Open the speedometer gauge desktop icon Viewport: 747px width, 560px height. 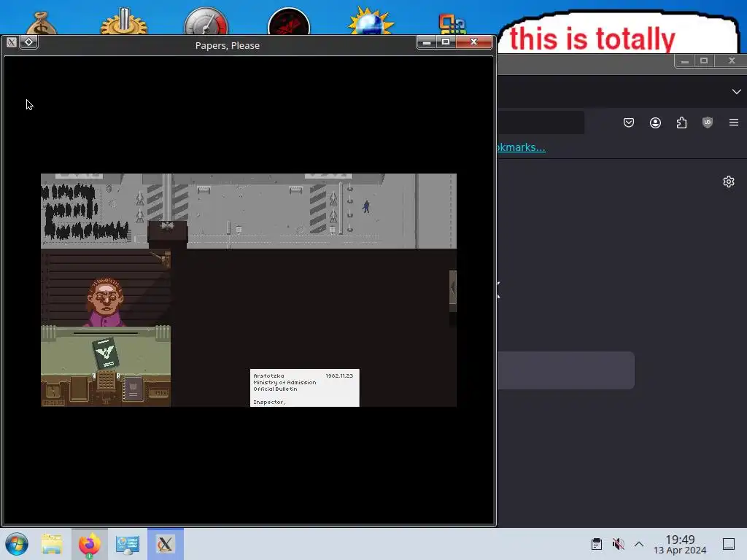click(x=206, y=21)
